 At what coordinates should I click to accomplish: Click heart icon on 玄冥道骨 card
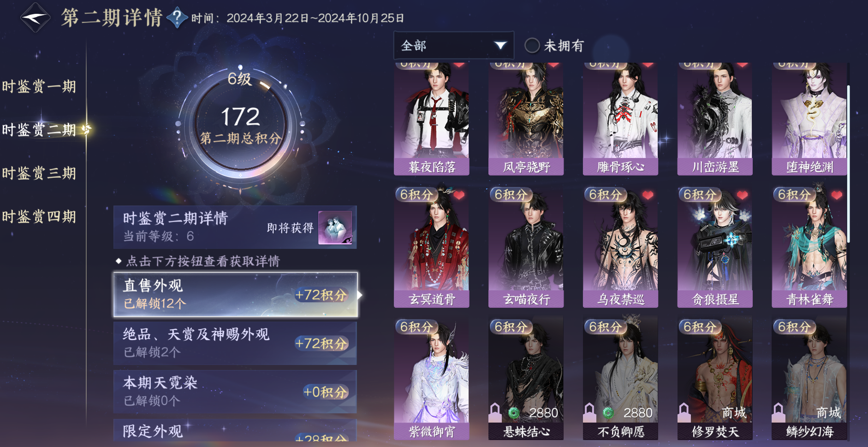459,195
